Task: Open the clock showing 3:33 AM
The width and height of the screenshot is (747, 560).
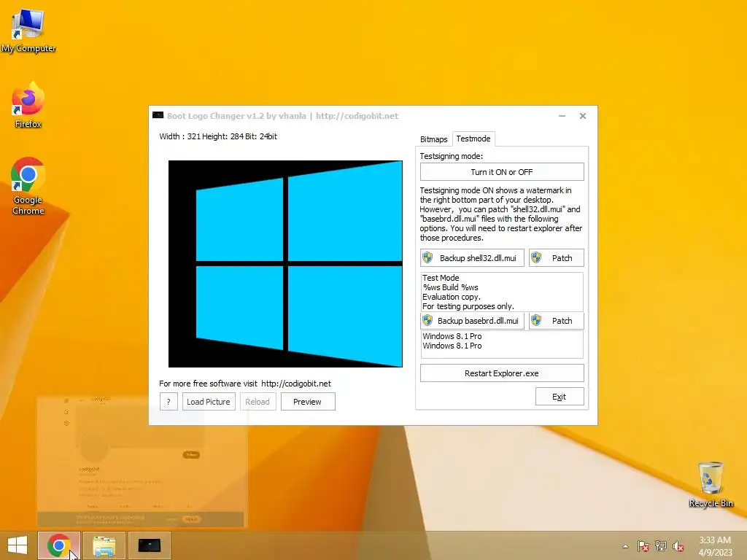Action: [x=715, y=546]
